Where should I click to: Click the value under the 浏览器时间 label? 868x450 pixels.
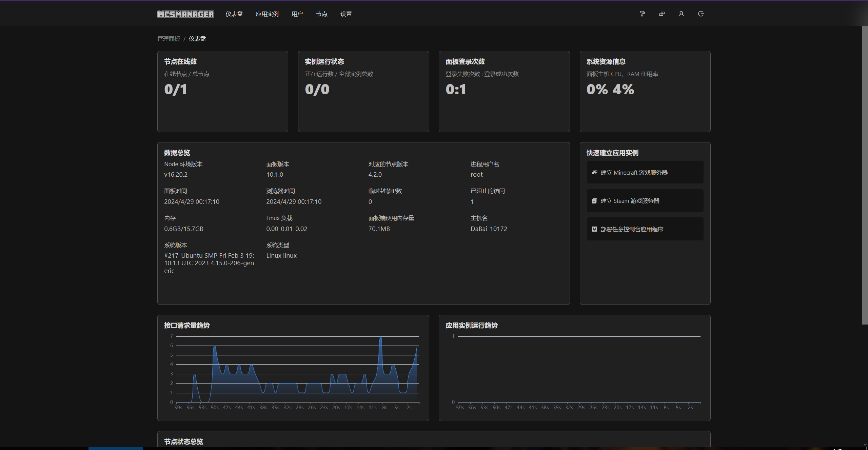(x=294, y=202)
